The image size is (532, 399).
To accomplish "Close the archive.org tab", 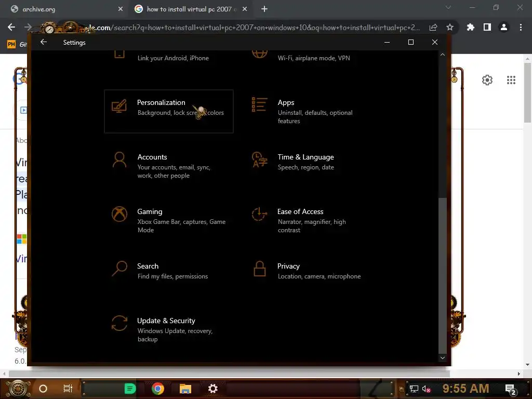I will pos(121,9).
